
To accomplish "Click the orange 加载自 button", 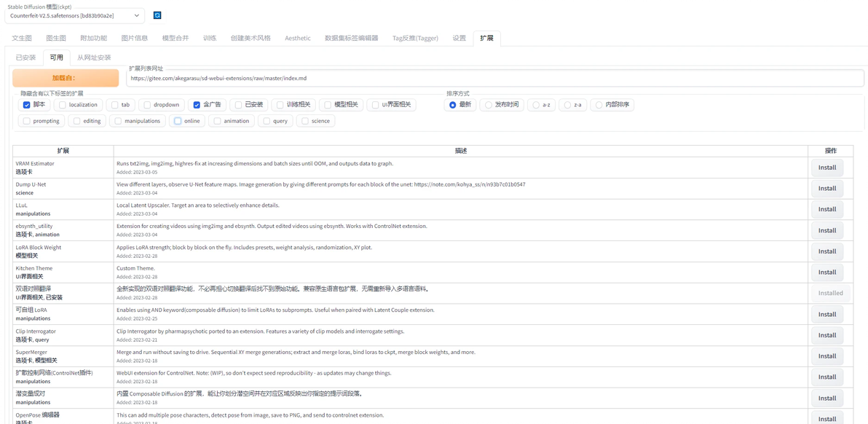I will [x=66, y=78].
